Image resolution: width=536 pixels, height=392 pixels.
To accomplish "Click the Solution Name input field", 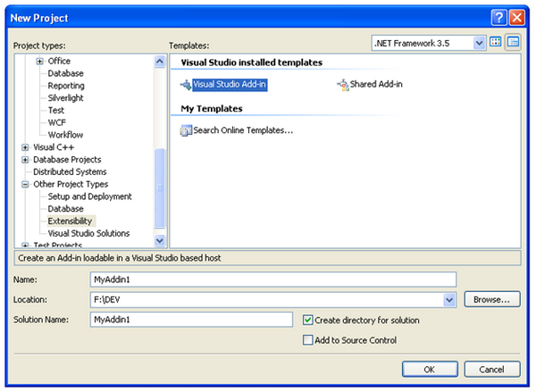I will [191, 320].
